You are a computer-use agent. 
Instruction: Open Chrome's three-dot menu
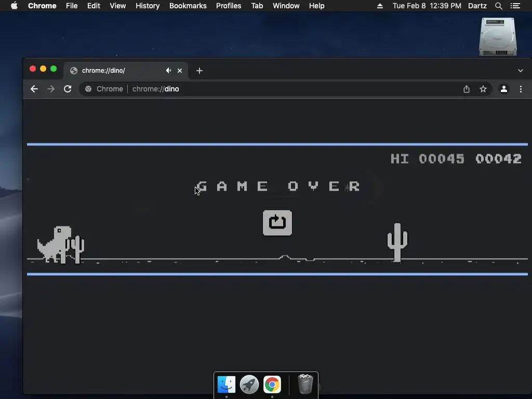pos(521,89)
